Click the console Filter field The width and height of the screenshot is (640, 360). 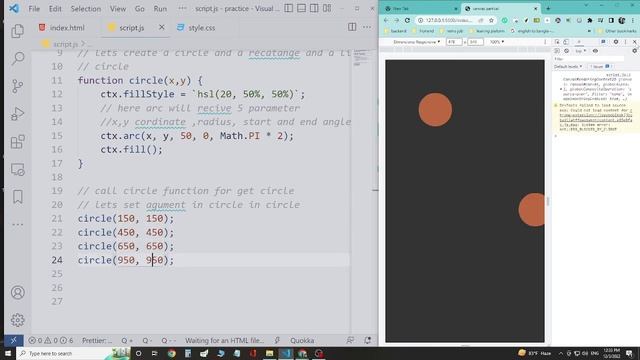[589, 59]
